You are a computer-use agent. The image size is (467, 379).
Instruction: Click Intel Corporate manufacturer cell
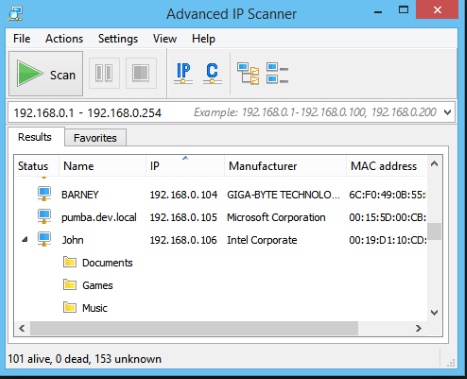coord(262,240)
